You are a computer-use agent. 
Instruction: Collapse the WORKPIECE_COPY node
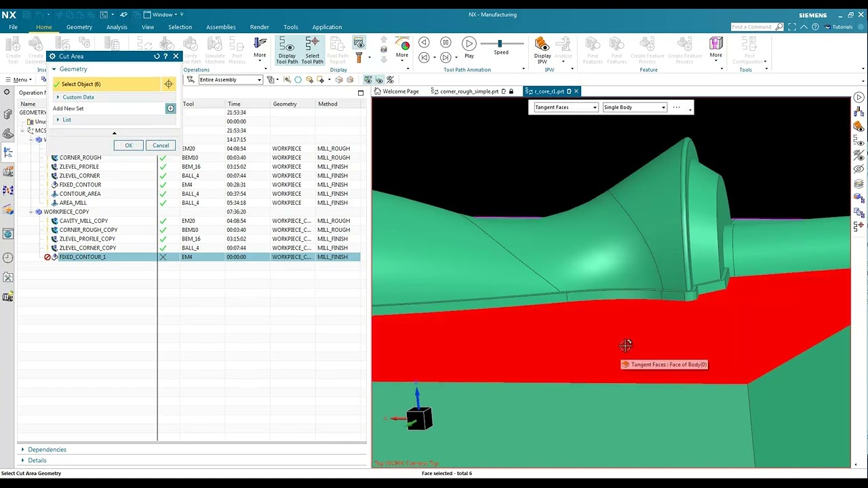pos(31,211)
